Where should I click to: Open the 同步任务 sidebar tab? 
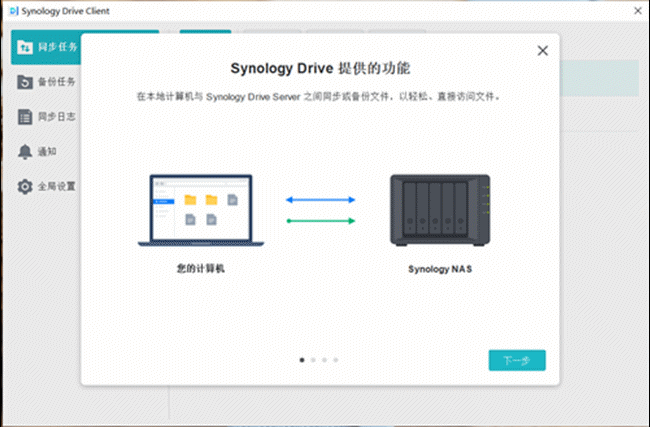tap(46, 47)
